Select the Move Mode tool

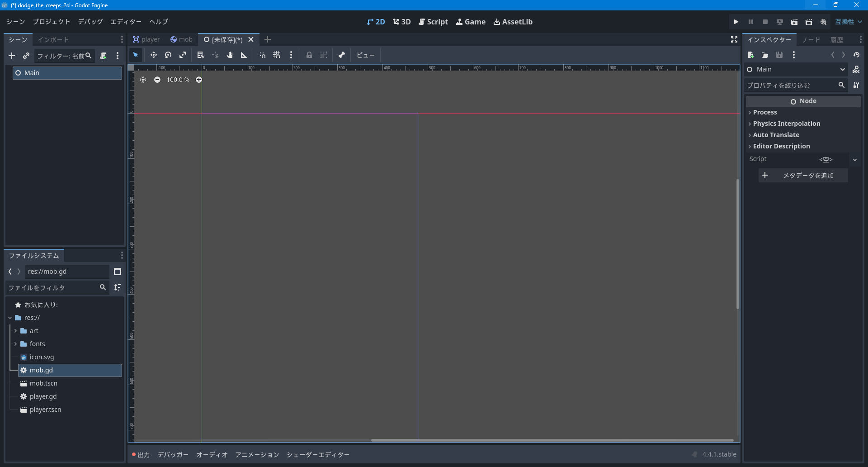[154, 55]
